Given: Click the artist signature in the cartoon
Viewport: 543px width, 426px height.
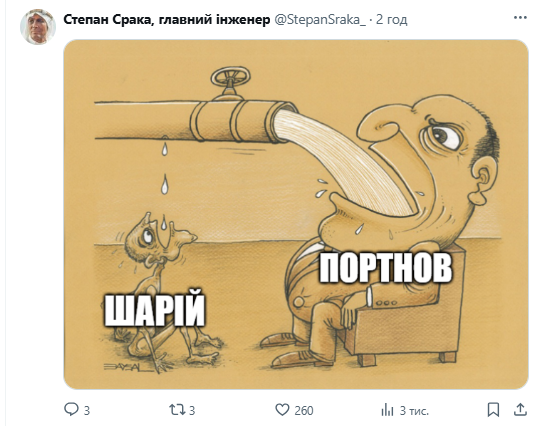Looking at the screenshot, I should point(128,366).
